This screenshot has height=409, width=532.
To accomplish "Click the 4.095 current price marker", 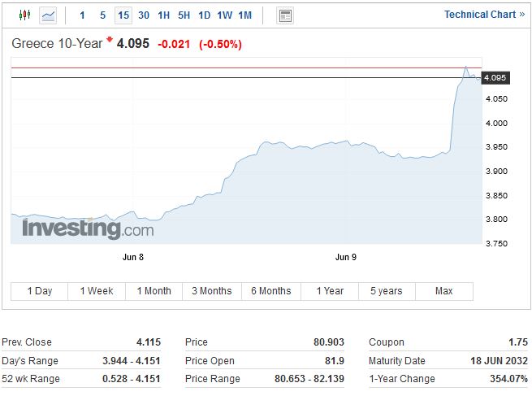I will (x=495, y=78).
